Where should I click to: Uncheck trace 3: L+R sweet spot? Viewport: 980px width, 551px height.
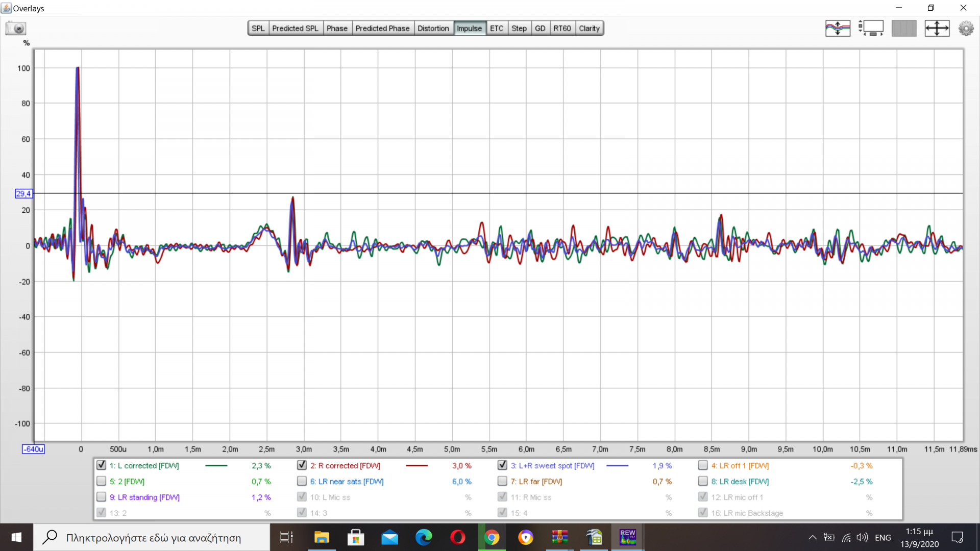pyautogui.click(x=502, y=465)
